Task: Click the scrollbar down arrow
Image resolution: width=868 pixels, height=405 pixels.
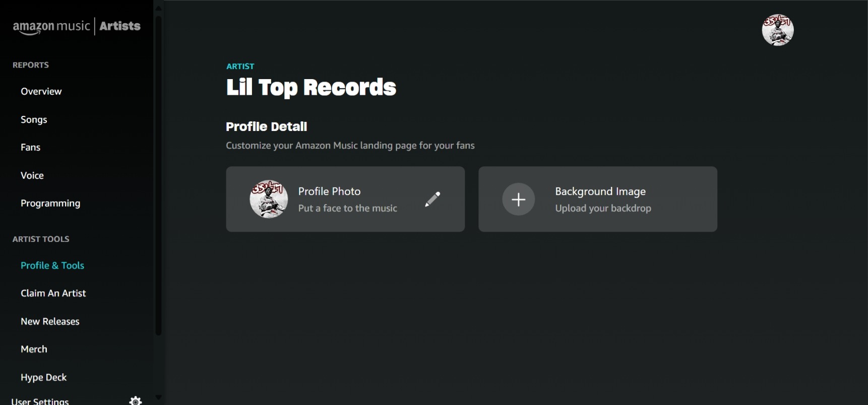Action: point(158,397)
